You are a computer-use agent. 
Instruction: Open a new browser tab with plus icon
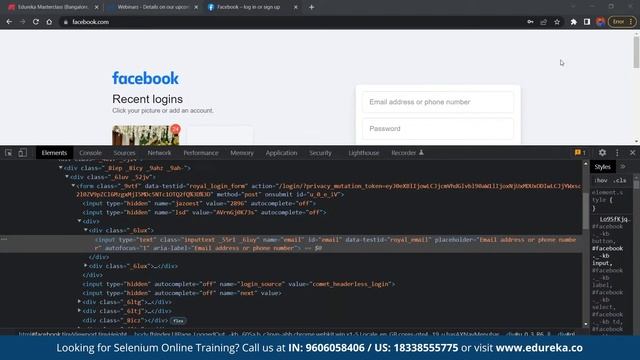tap(311, 7)
